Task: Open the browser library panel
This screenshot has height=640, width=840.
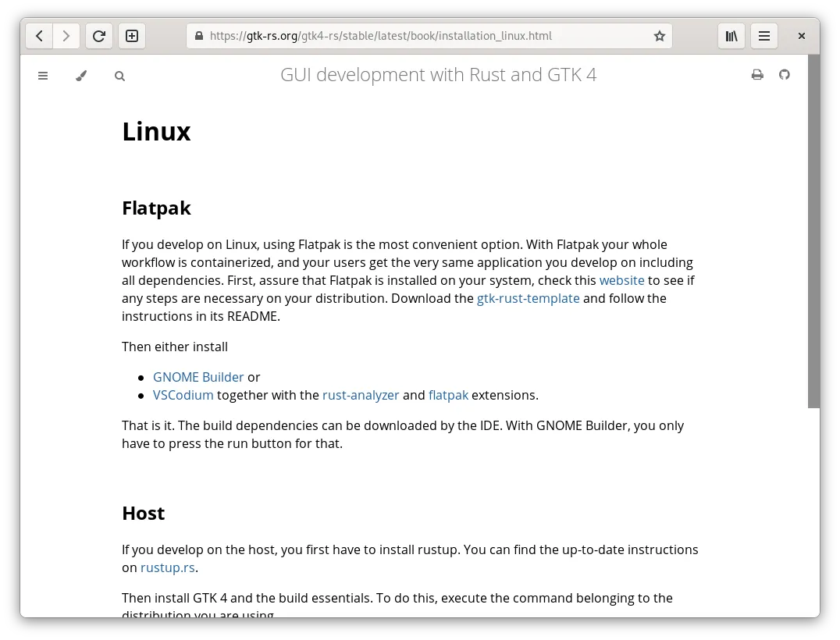Action: 731,36
